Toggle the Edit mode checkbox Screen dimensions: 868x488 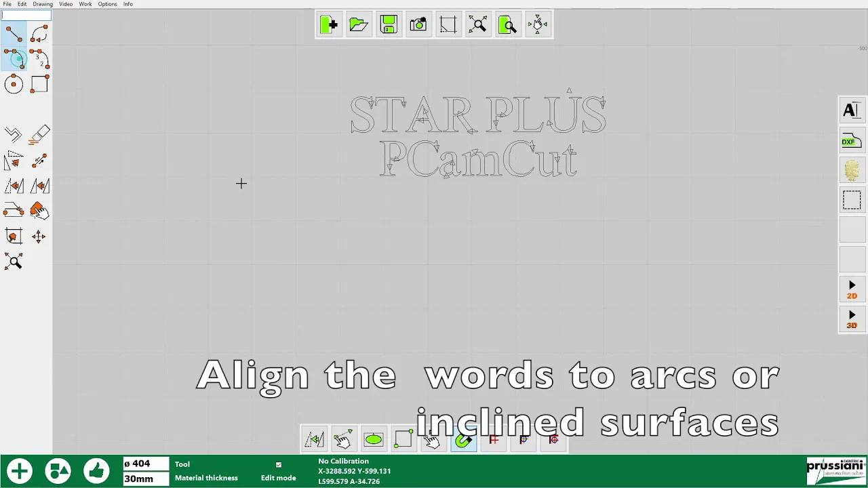pyautogui.click(x=278, y=465)
